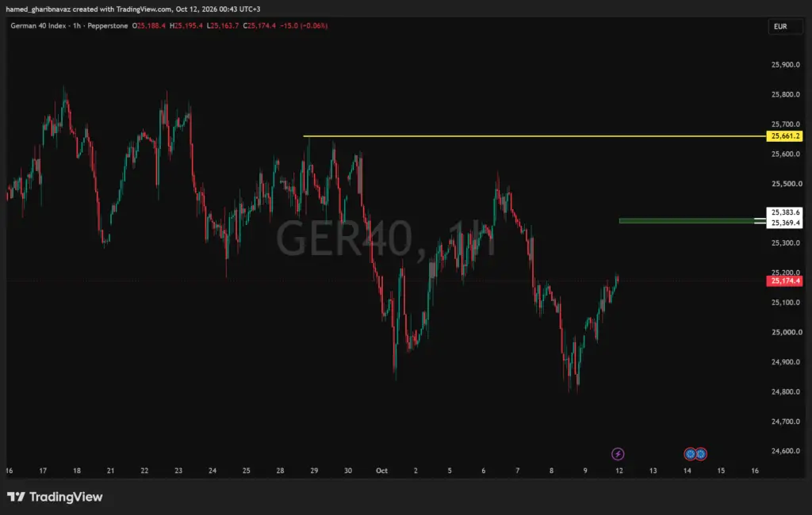
Task: Click the 25,900.0 price axis label
Action: coord(785,65)
